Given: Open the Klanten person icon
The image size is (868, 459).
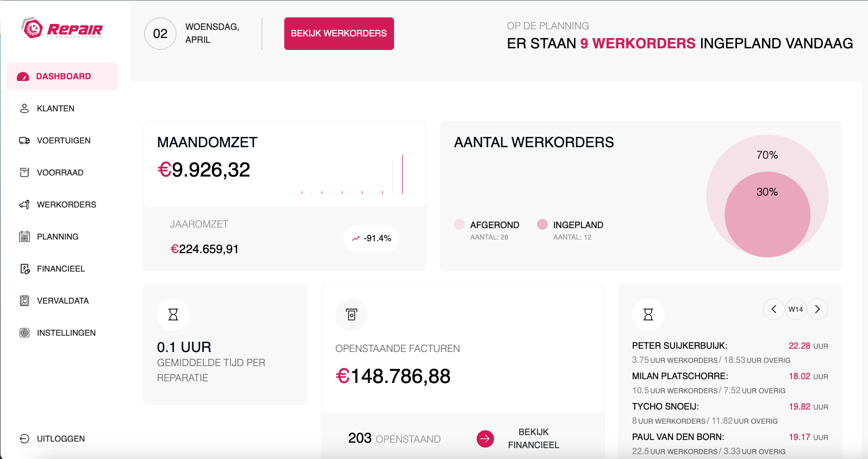Looking at the screenshot, I should click(x=24, y=109).
